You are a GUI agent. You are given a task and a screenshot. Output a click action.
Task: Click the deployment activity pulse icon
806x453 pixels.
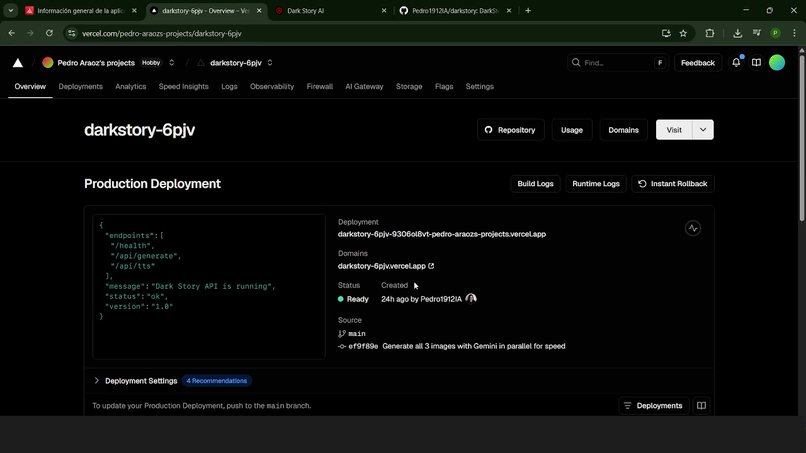point(693,228)
